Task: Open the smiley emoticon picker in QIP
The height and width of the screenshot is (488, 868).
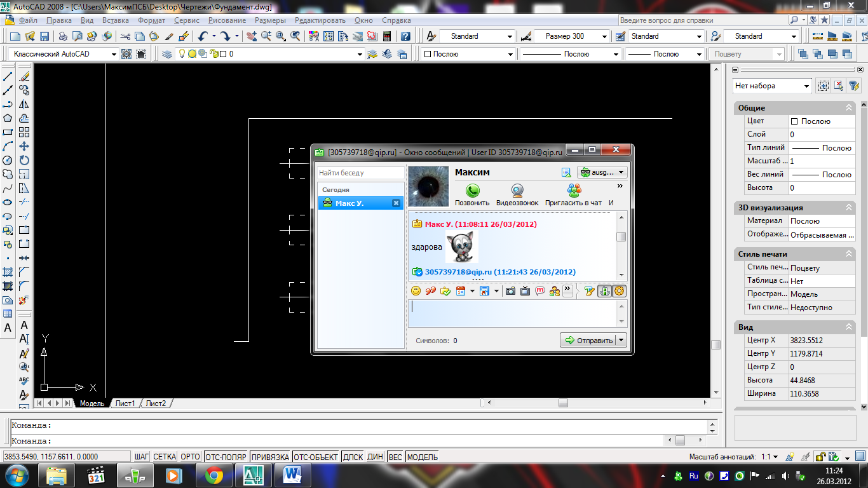Action: pos(416,291)
